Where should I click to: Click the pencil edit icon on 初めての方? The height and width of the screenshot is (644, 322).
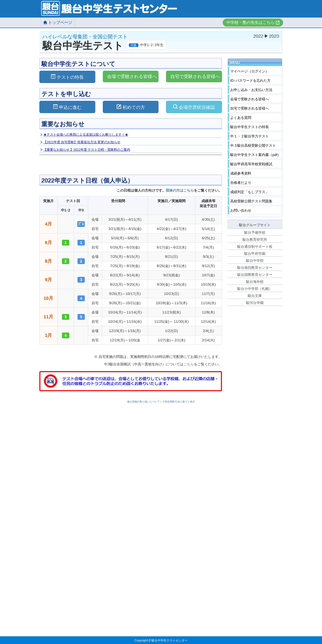click(x=119, y=107)
